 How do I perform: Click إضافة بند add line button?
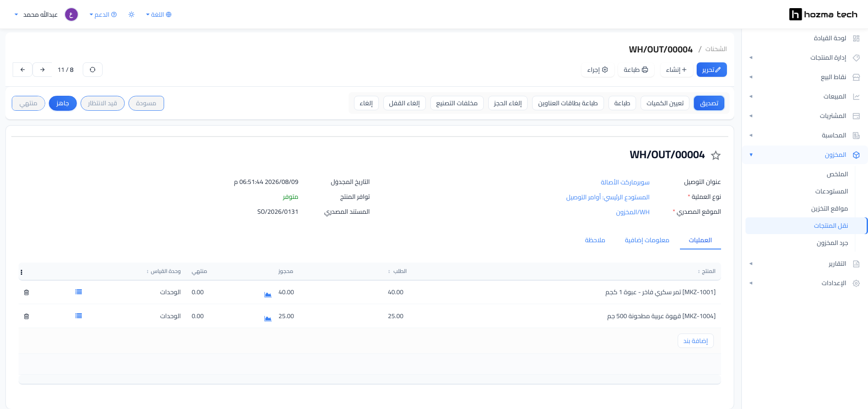point(695,341)
